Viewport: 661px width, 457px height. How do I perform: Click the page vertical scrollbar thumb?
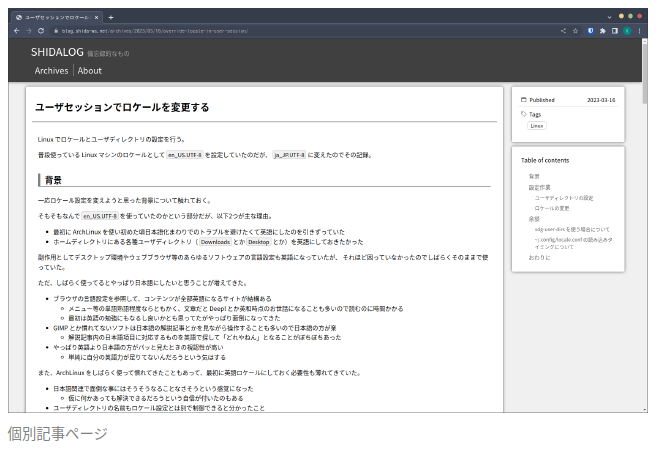pyautogui.click(x=645, y=74)
